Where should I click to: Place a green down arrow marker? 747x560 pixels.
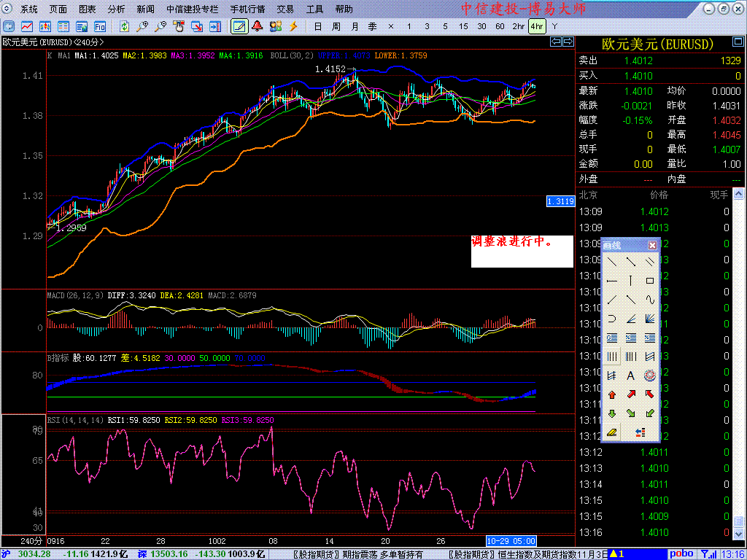coord(612,413)
